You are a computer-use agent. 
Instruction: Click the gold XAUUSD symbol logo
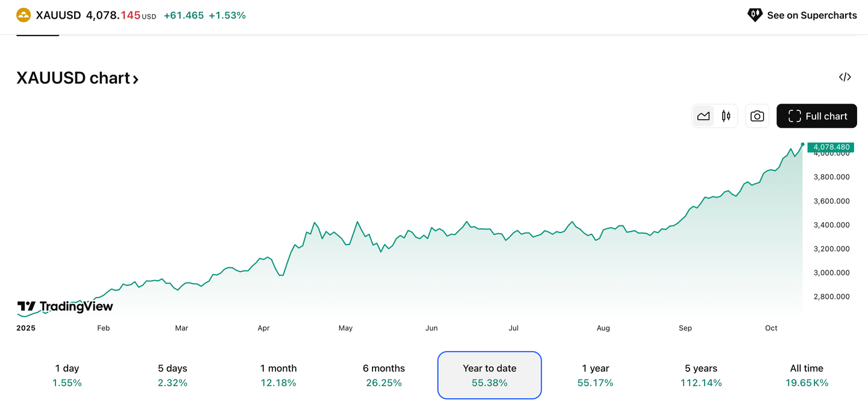(x=24, y=15)
